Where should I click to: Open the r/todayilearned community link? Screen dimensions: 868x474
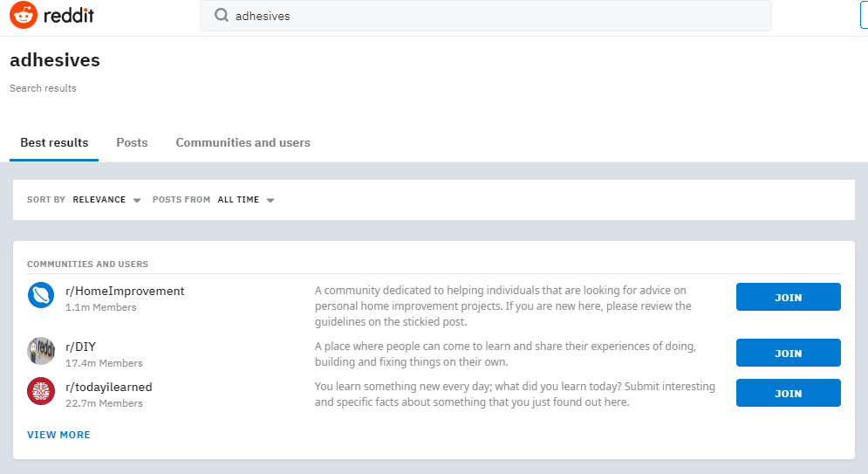[x=108, y=387]
